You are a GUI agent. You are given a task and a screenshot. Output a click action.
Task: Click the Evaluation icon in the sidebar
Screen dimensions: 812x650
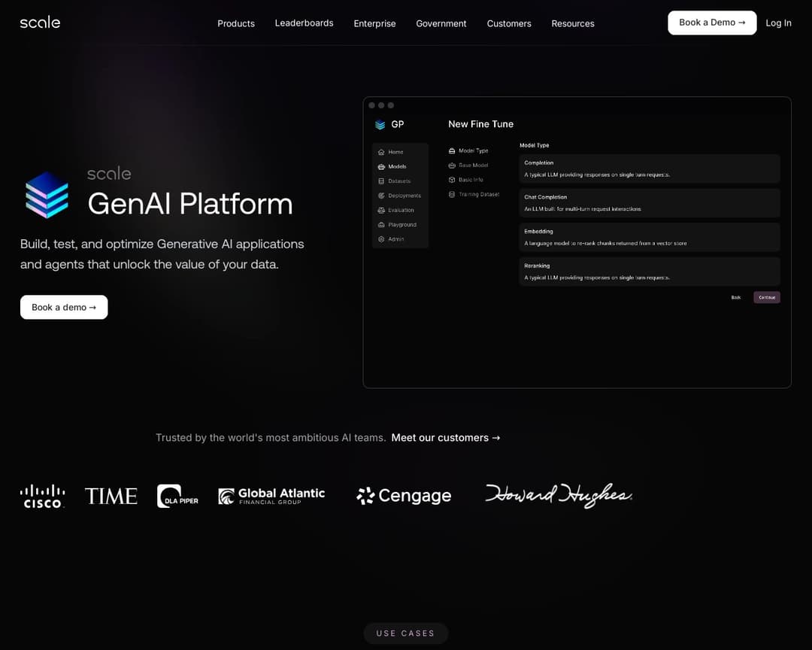coord(381,210)
